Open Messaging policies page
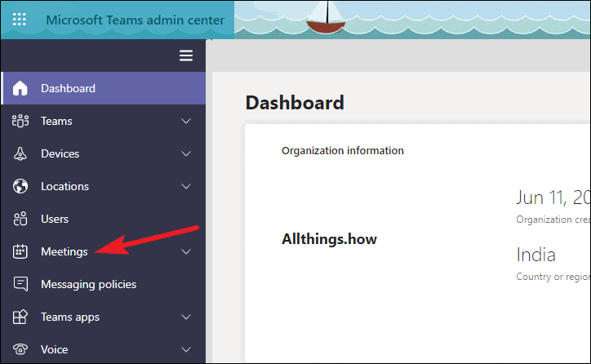The height and width of the screenshot is (364, 591). [104, 284]
